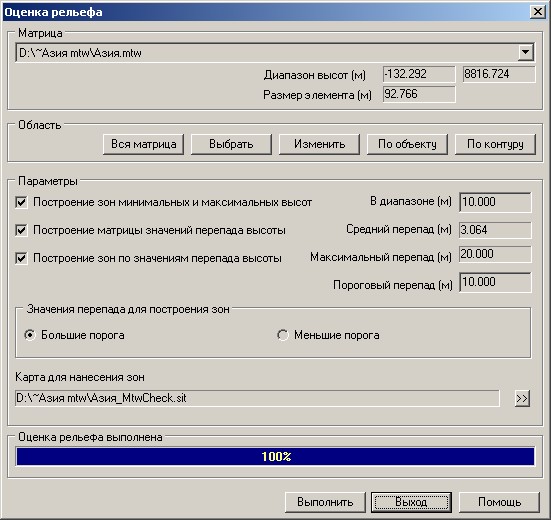
Task: Open help with the 'Помощь' button
Action: click(499, 502)
